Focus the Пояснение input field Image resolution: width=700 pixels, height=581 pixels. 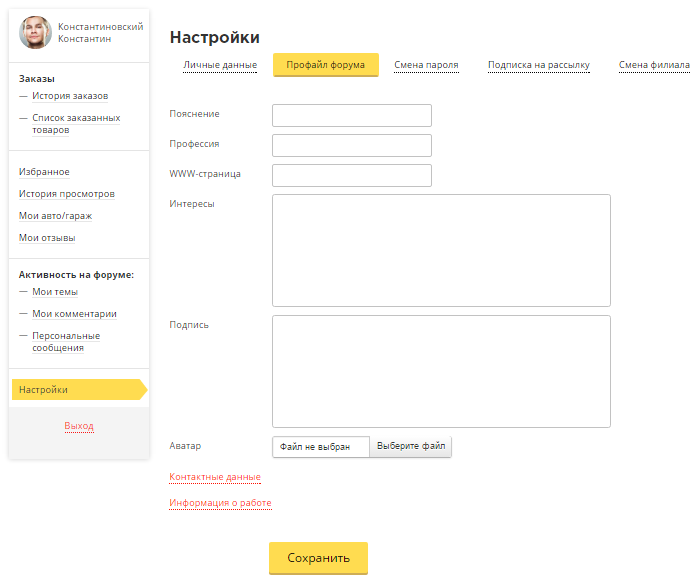click(x=352, y=115)
